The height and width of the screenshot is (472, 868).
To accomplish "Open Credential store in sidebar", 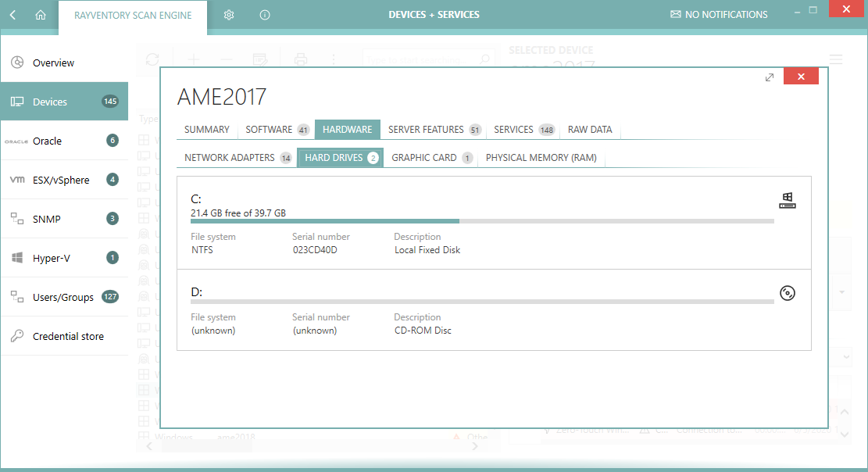I will click(67, 337).
